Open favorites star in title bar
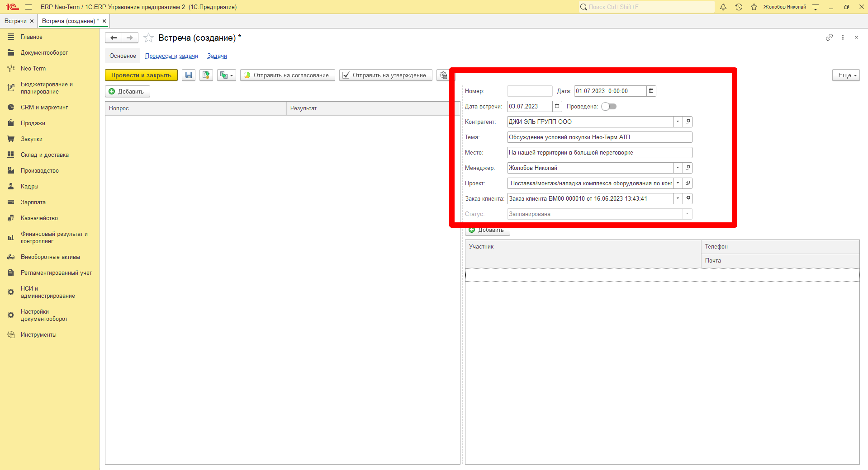The image size is (868, 470). pyautogui.click(x=754, y=7)
